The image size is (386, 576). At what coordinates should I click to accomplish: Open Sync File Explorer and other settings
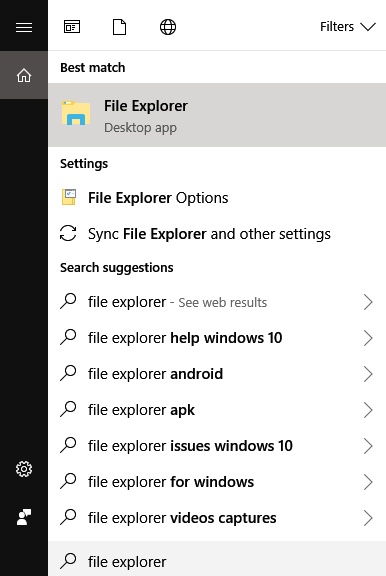[x=217, y=234]
